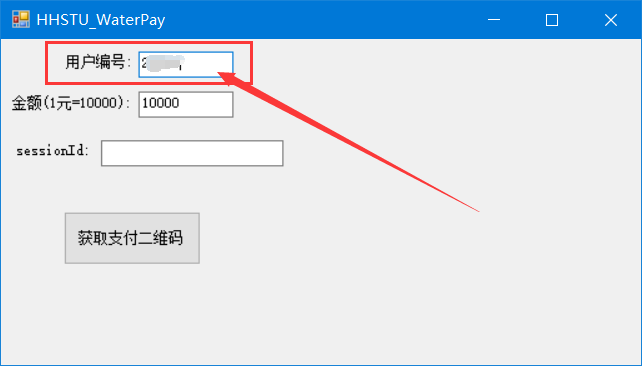This screenshot has height=366, width=642.
Task: Click the HHSTU_WaterPay title text
Action: [101, 20]
